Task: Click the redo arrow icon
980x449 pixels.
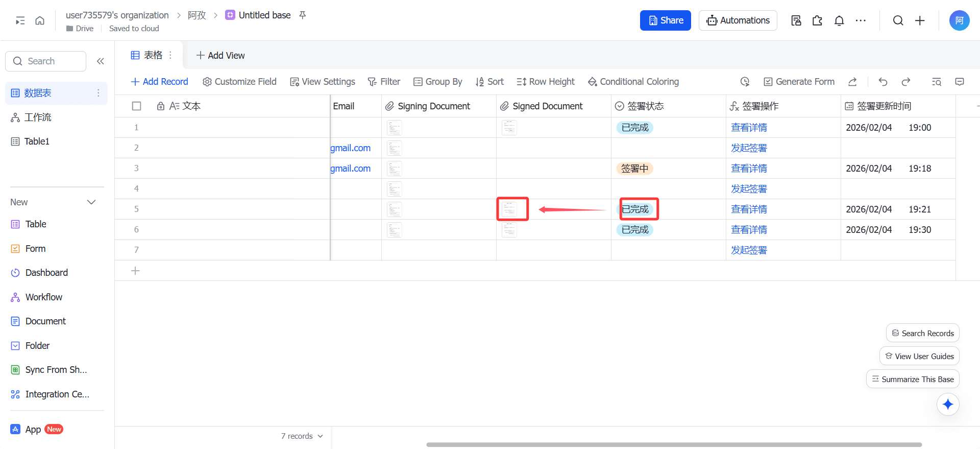Action: 906,82
